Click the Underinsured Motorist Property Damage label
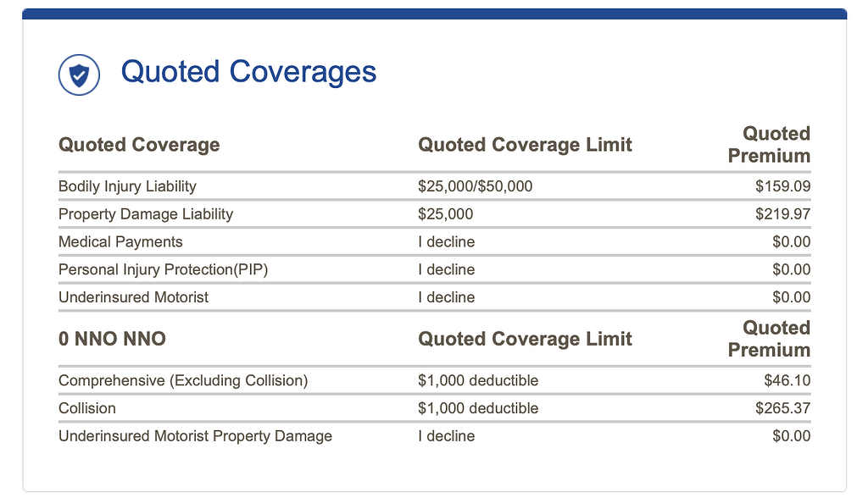Screen dimensions: 868x498 [x=195, y=436]
